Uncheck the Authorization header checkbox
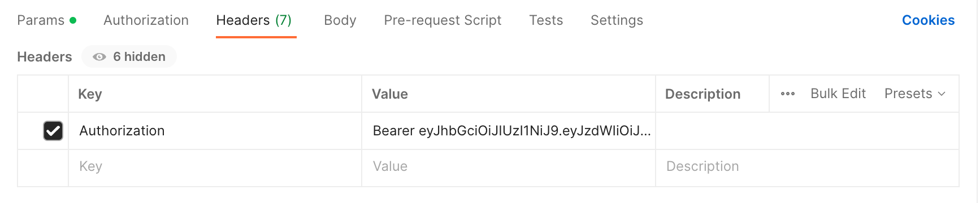Image resolution: width=980 pixels, height=203 pixels. [53, 131]
